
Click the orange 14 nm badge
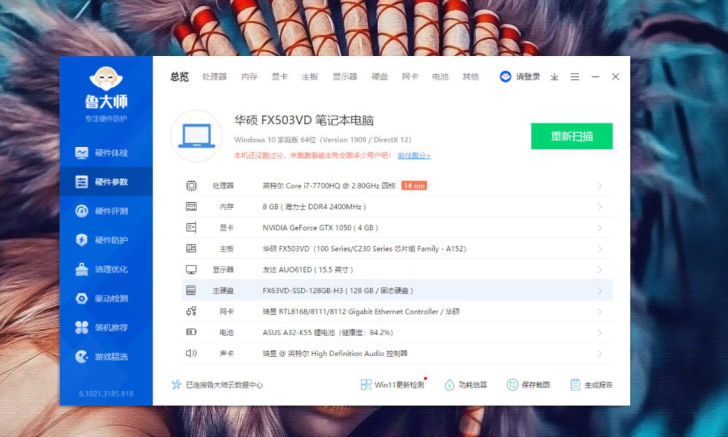click(x=414, y=186)
